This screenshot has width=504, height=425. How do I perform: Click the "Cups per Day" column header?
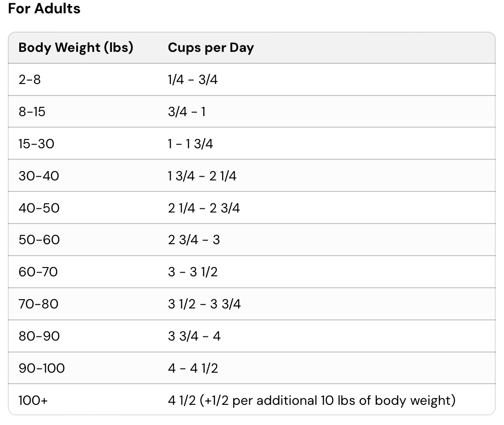(211, 48)
